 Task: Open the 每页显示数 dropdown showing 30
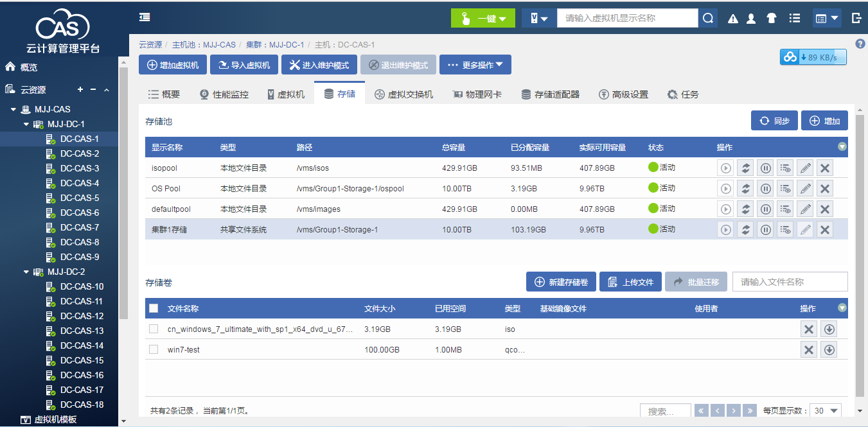click(826, 410)
